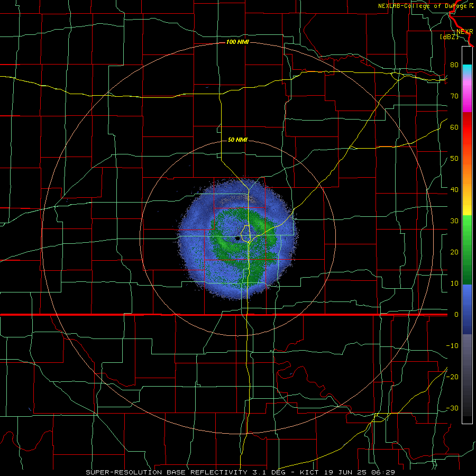
Task: Click the [dBZ] unit label
Action: [x=449, y=36]
